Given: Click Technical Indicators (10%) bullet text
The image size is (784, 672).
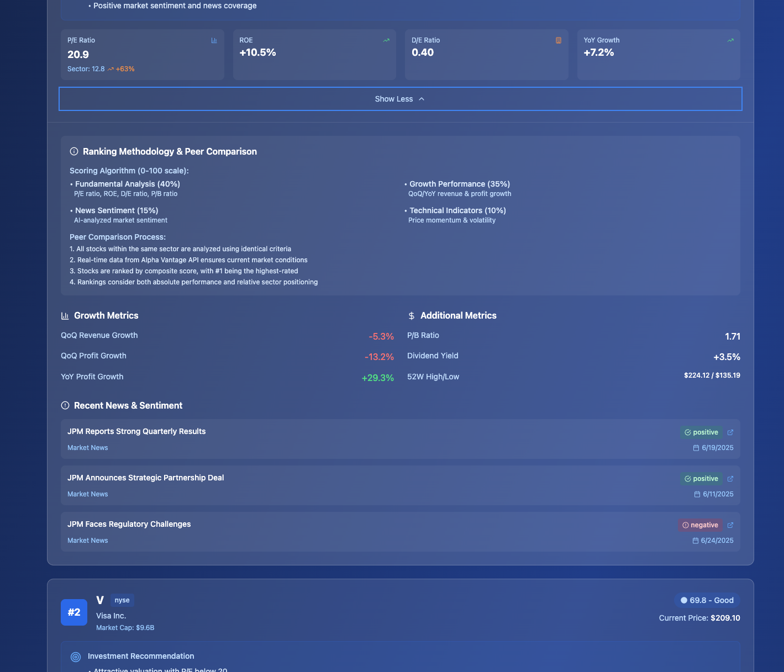Looking at the screenshot, I should point(457,210).
